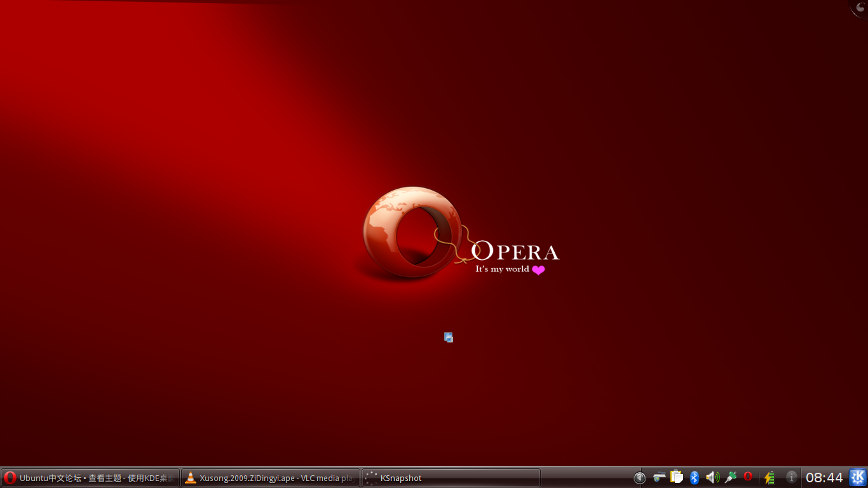Open KDE Kickoff launcher button
868x488 pixels.
[x=858, y=478]
